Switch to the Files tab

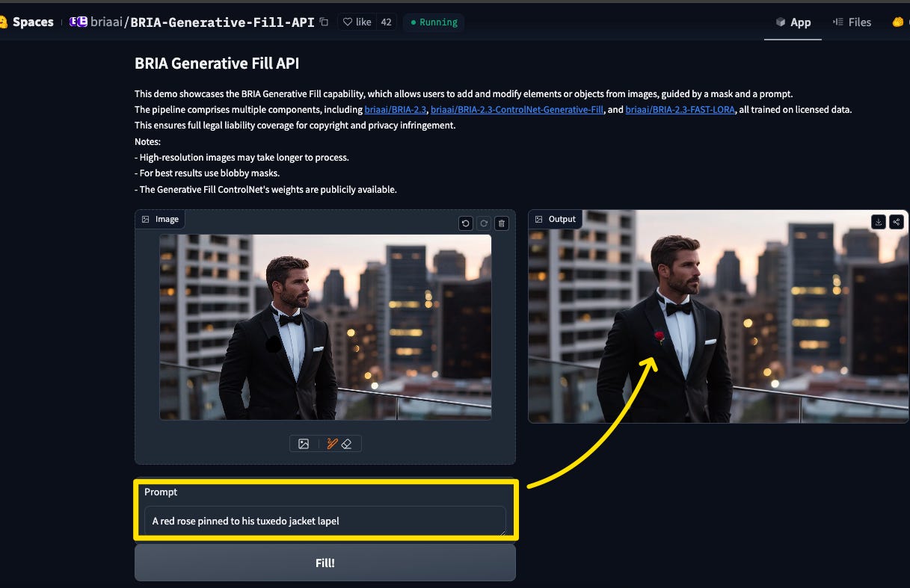[x=852, y=22]
